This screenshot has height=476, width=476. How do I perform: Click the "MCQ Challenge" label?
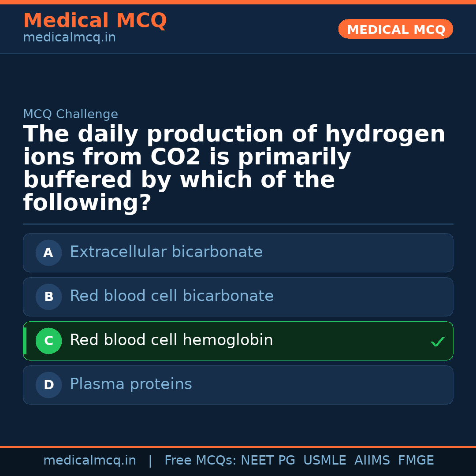(71, 115)
